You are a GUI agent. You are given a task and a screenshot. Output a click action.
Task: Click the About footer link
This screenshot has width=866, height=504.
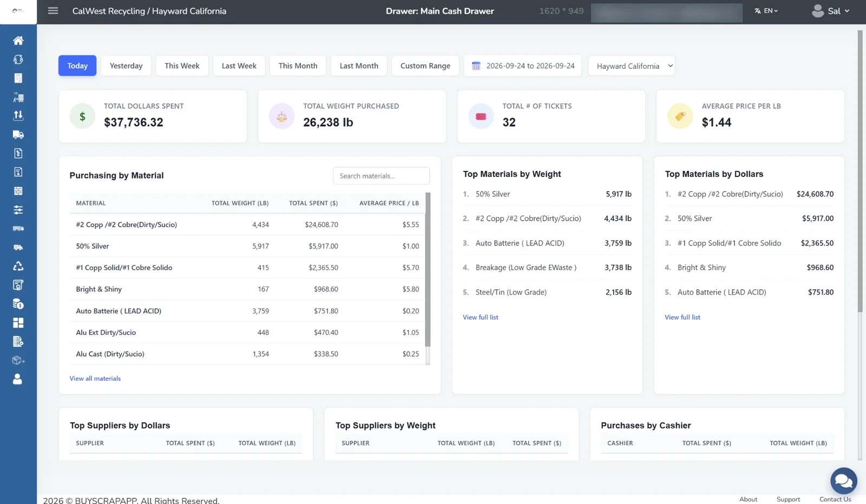coord(749,499)
